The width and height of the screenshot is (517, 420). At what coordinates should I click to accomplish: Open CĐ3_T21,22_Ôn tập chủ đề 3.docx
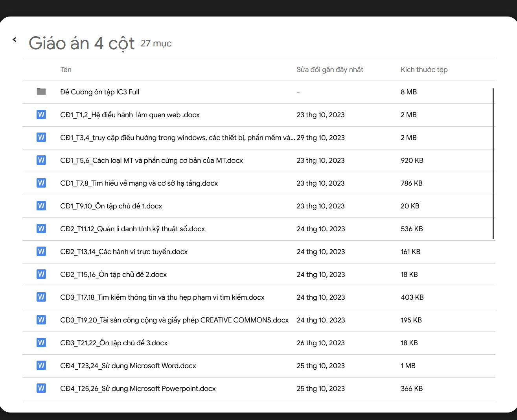click(x=114, y=343)
